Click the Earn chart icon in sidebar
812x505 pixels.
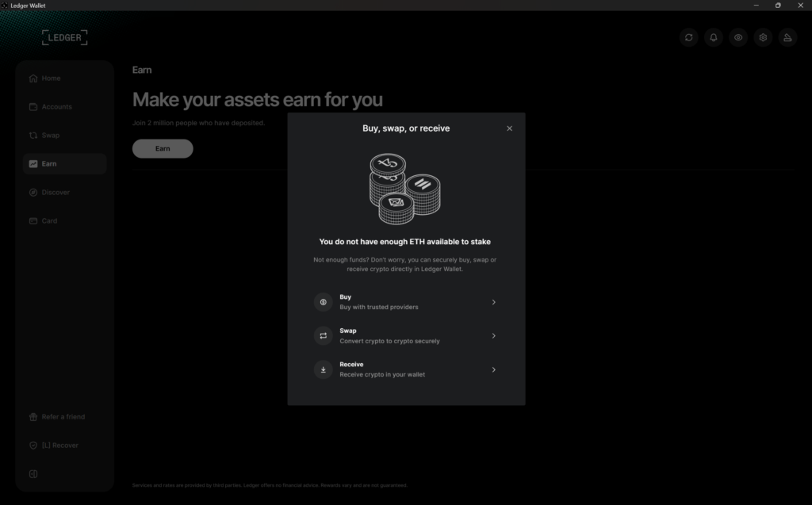(33, 163)
